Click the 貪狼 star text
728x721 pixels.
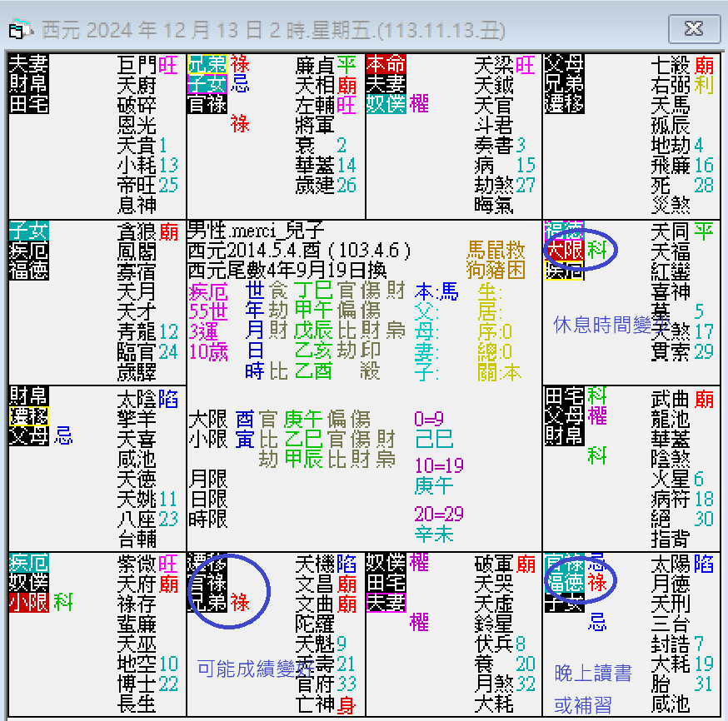(137, 231)
